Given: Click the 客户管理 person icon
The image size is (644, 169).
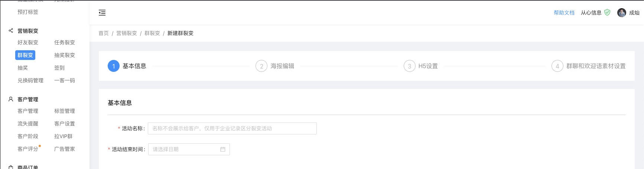Looking at the screenshot, I should pyautogui.click(x=11, y=99).
